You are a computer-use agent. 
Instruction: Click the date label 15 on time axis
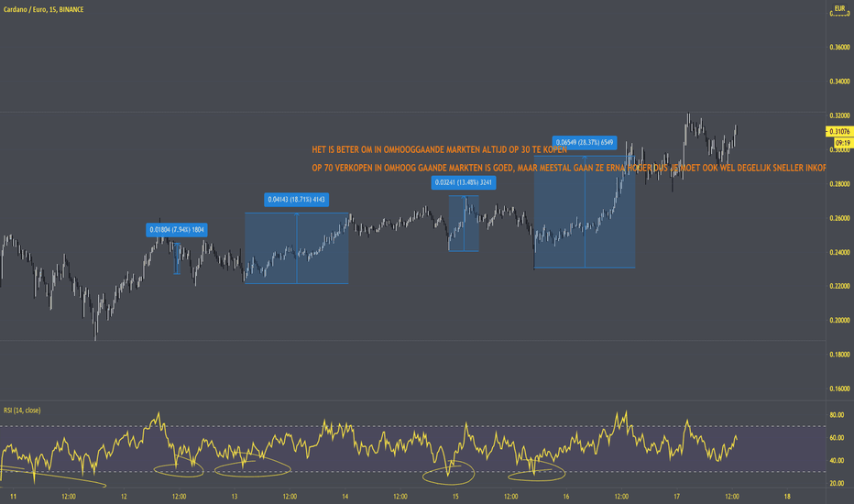pos(455,497)
